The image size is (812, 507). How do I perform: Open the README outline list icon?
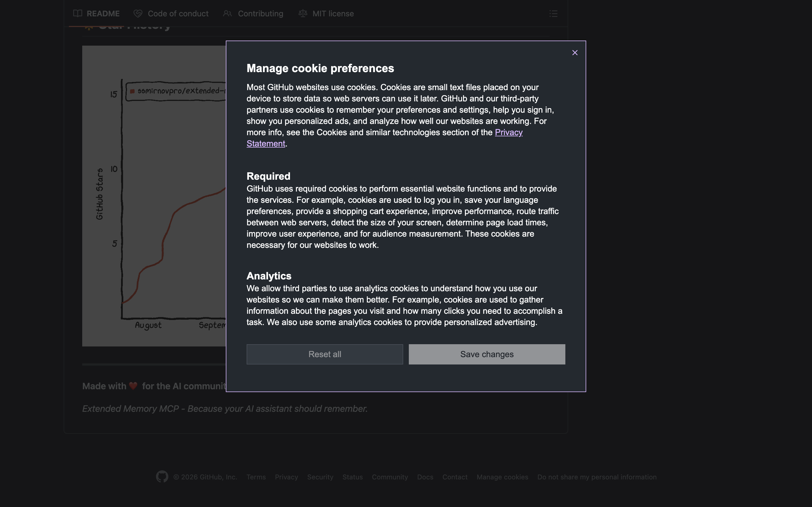click(x=553, y=14)
